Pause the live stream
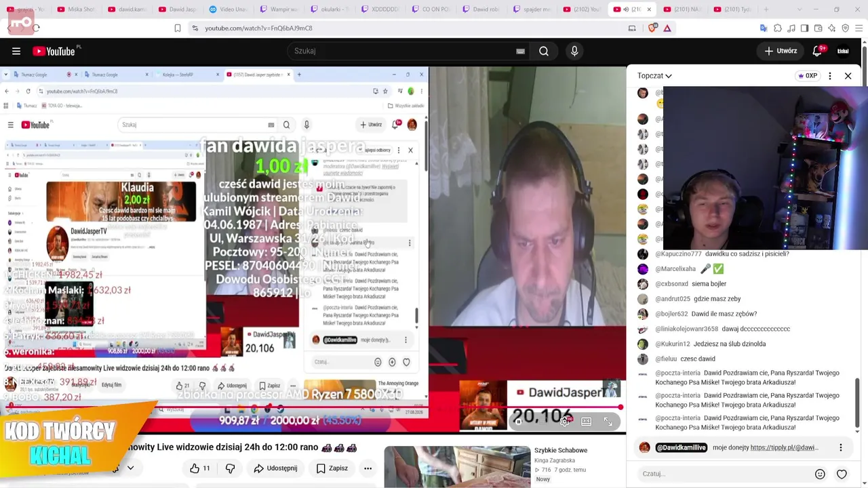 tap(519, 421)
